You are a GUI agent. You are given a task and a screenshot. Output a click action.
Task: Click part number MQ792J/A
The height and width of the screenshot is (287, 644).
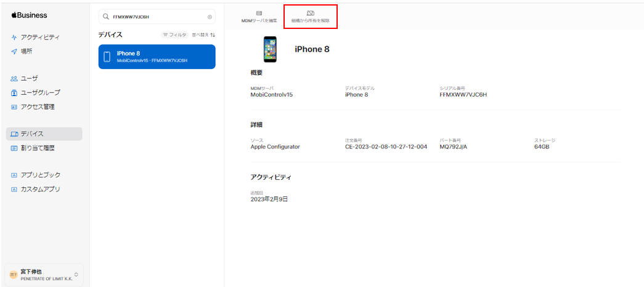(453, 147)
